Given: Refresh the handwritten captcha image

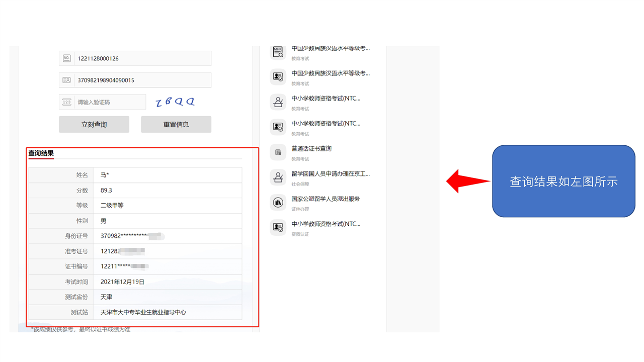Looking at the screenshot, I should coord(175,102).
